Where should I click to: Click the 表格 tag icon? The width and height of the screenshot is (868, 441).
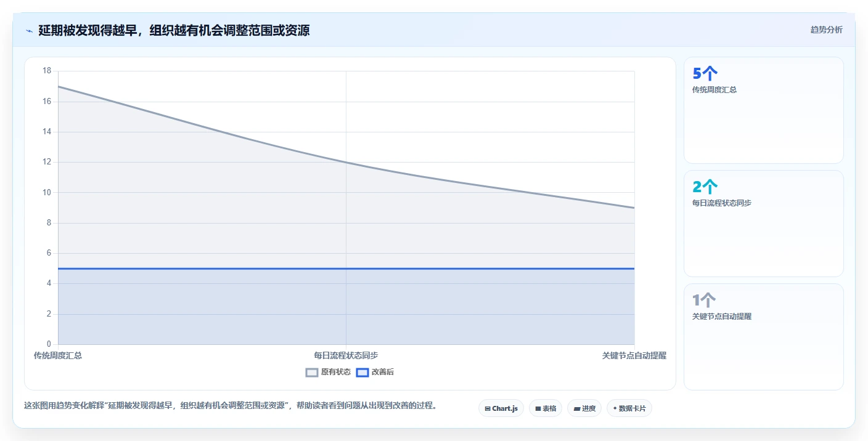(538, 408)
